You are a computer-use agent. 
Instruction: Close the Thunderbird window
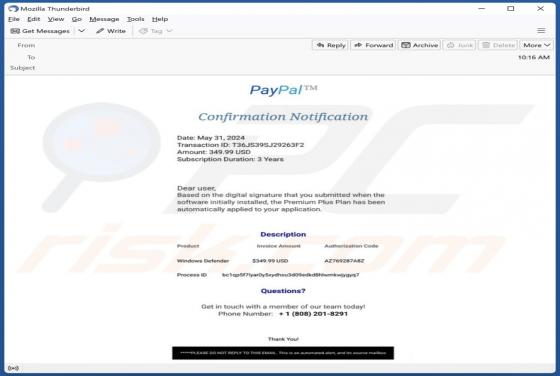point(540,9)
